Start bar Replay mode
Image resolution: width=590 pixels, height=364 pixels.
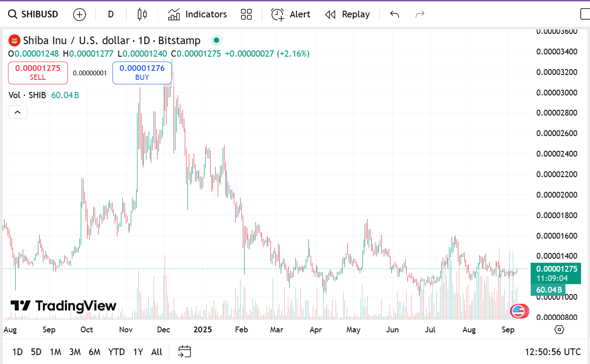(x=347, y=14)
